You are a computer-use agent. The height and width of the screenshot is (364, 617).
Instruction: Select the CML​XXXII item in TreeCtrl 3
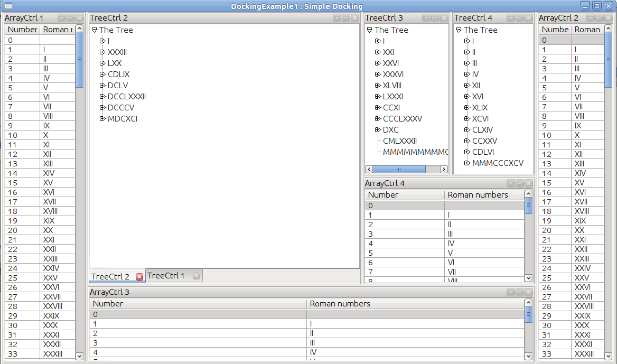coord(400,141)
